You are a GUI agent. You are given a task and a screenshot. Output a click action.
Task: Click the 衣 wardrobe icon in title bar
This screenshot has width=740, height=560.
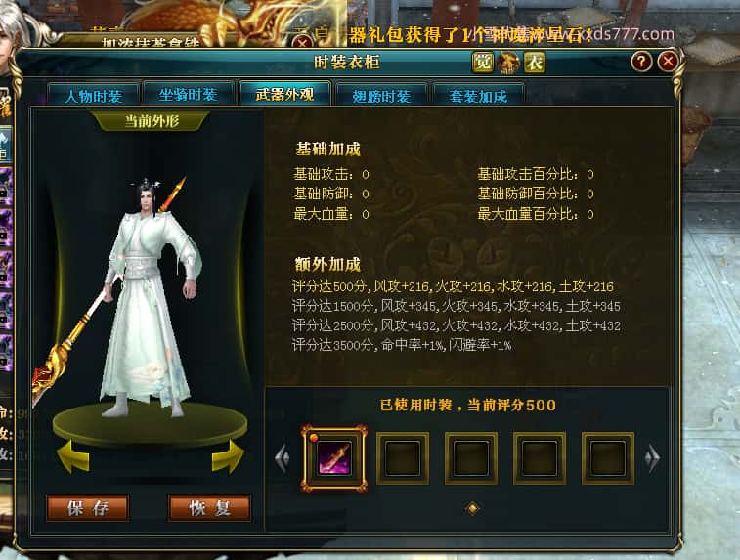point(535,63)
